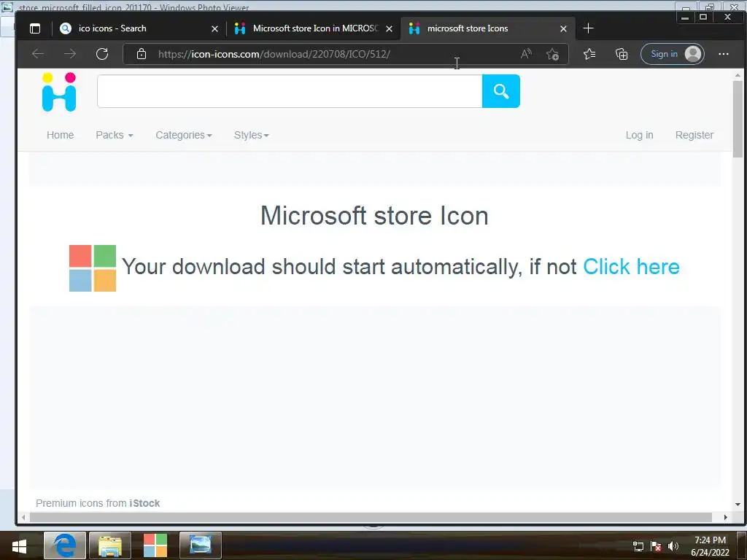Close the 'Microsoft store Icon in MICROSO' tab
Screen dimensions: 747x560
click(x=390, y=29)
